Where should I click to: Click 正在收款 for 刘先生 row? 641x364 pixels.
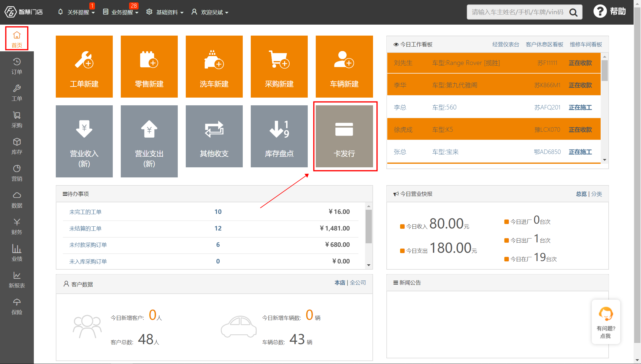point(580,63)
